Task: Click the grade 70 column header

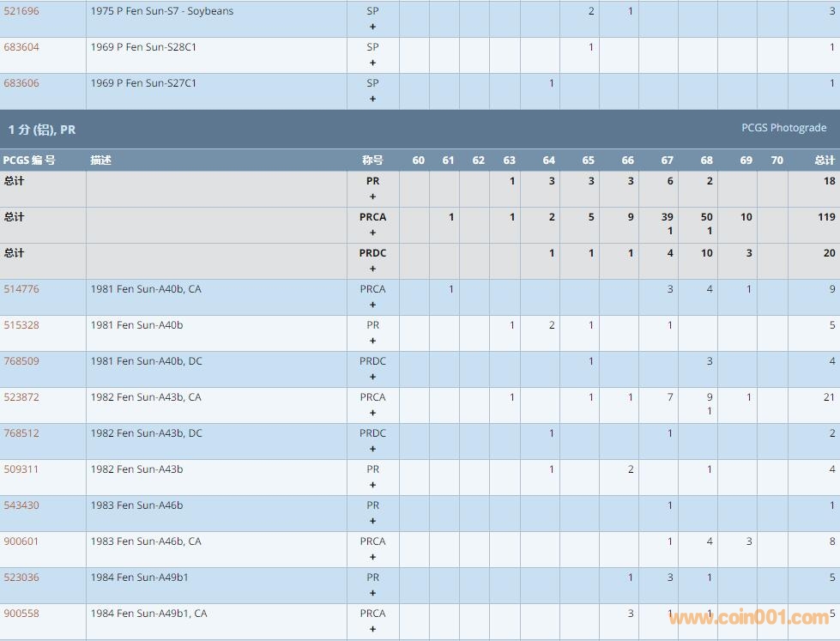Action: pyautogui.click(x=777, y=160)
